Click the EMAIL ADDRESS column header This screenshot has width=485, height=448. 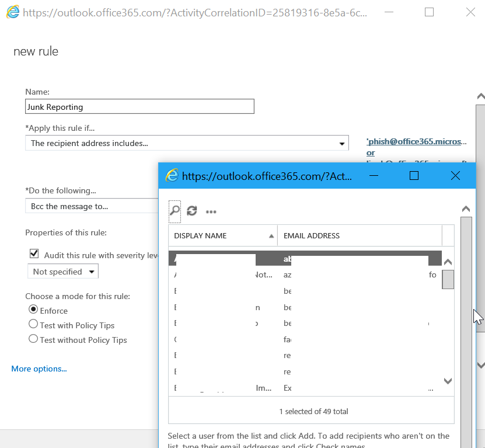point(312,236)
